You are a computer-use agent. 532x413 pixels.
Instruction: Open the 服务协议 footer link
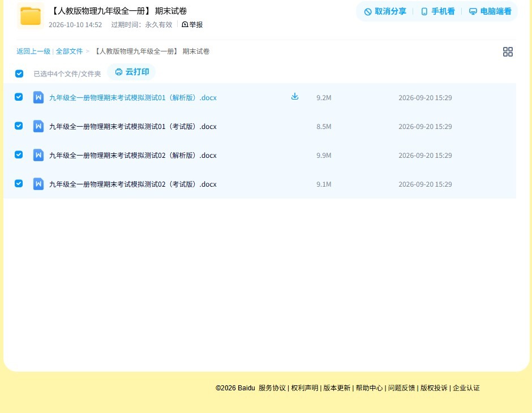(272, 388)
